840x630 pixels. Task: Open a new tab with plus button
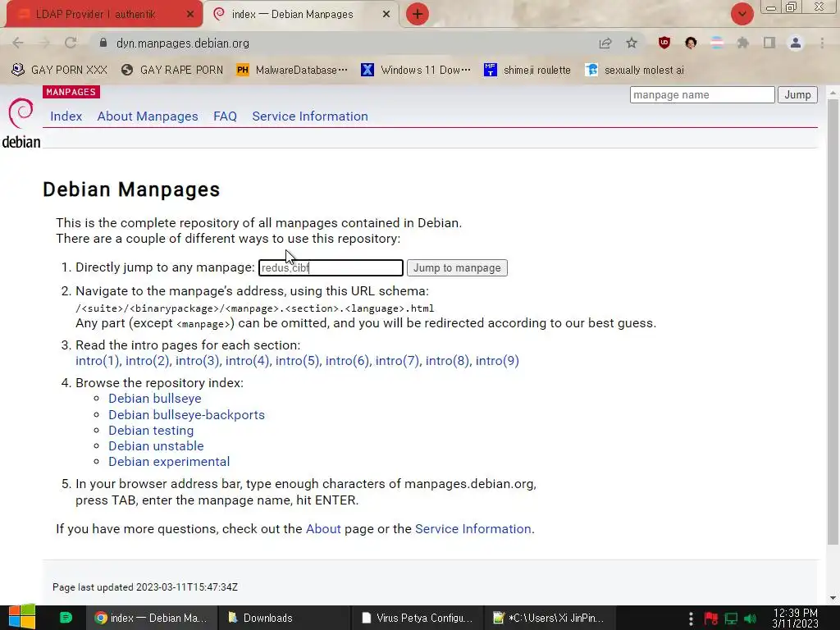pos(418,14)
